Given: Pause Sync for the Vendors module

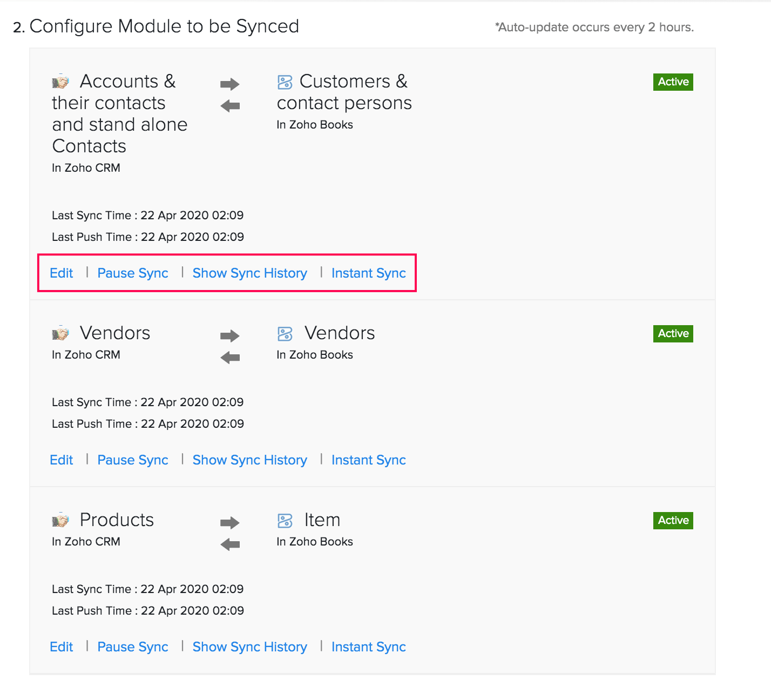Looking at the screenshot, I should click(x=132, y=460).
